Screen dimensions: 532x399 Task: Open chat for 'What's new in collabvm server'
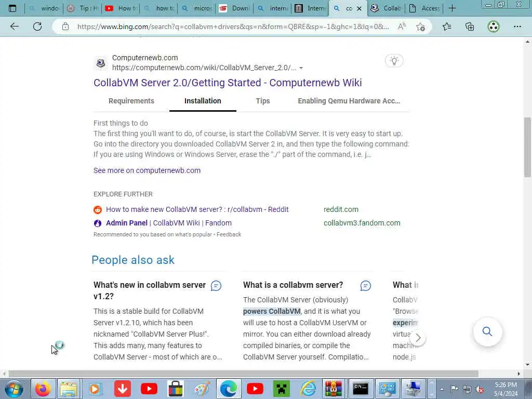216,286
